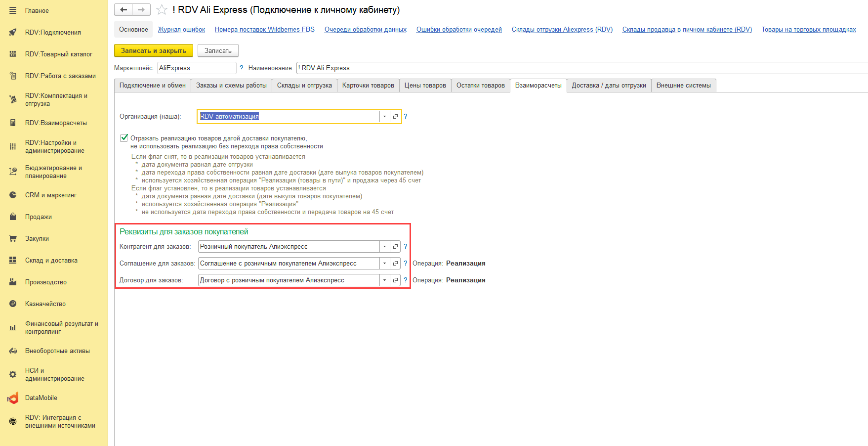Expand the Организация (наша) dropdown

click(x=384, y=116)
